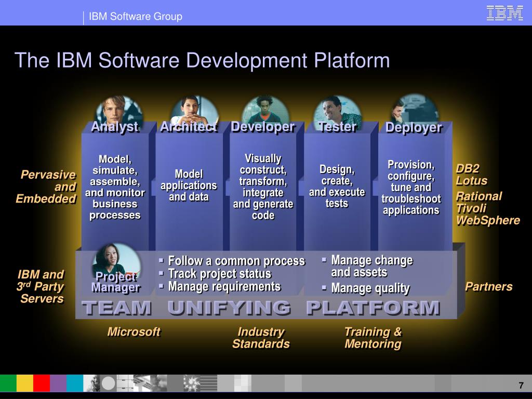532x399 pixels.
Task: Click 'Design, create, and execute tests' text
Action: 337,187
